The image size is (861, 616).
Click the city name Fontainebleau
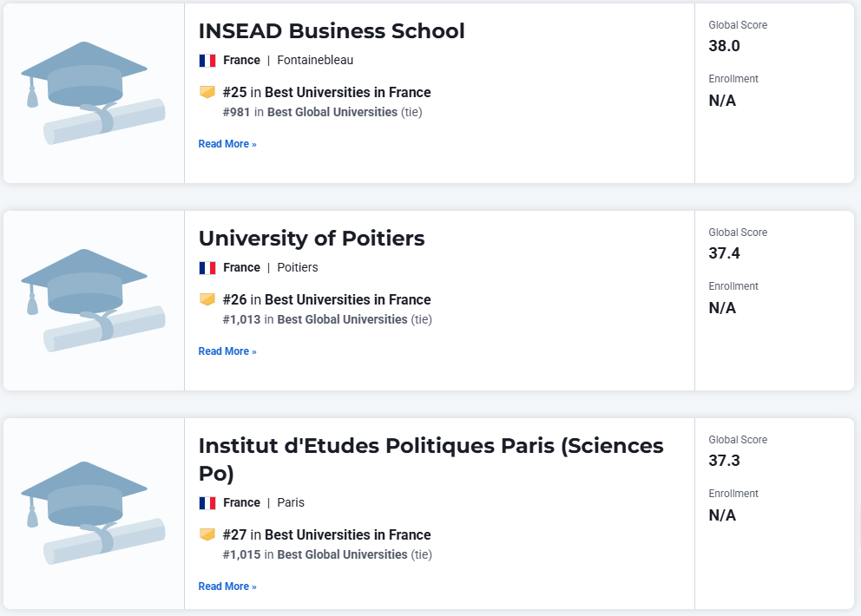[315, 61]
